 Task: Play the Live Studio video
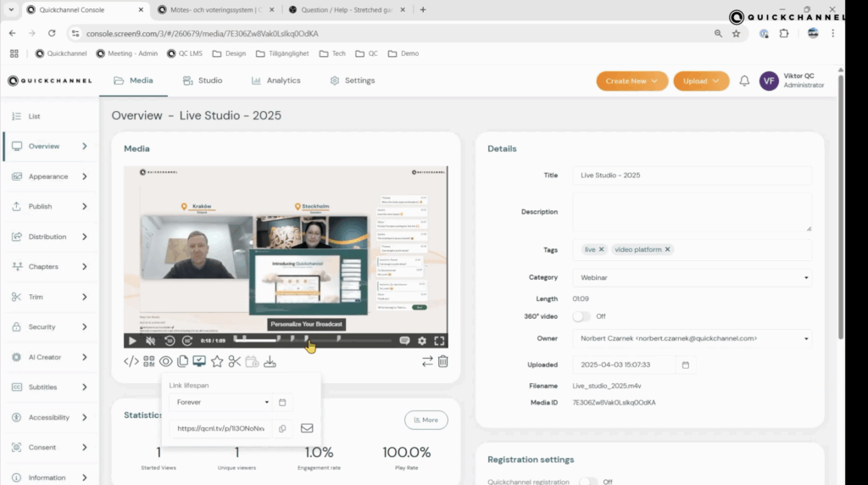tap(132, 341)
